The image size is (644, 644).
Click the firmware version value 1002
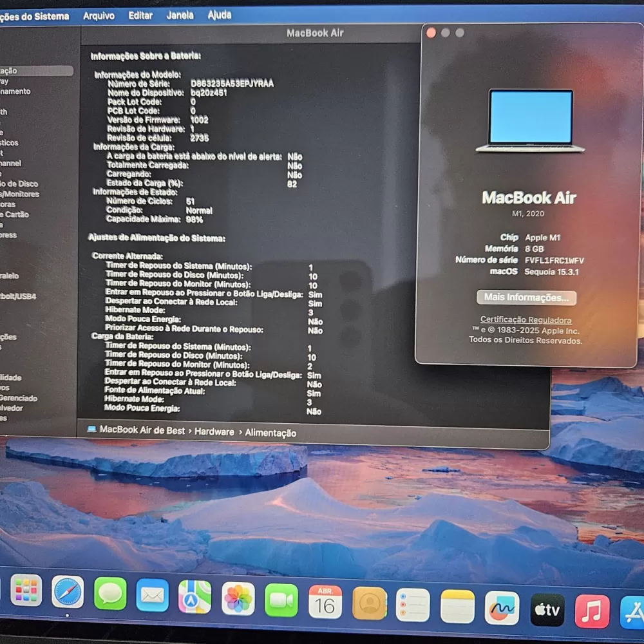(199, 120)
